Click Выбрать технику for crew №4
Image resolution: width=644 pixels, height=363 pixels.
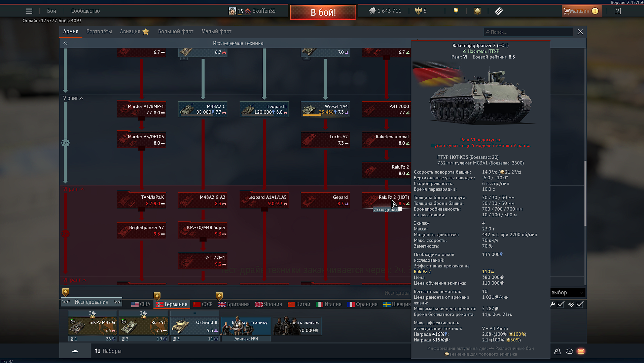[x=246, y=326]
